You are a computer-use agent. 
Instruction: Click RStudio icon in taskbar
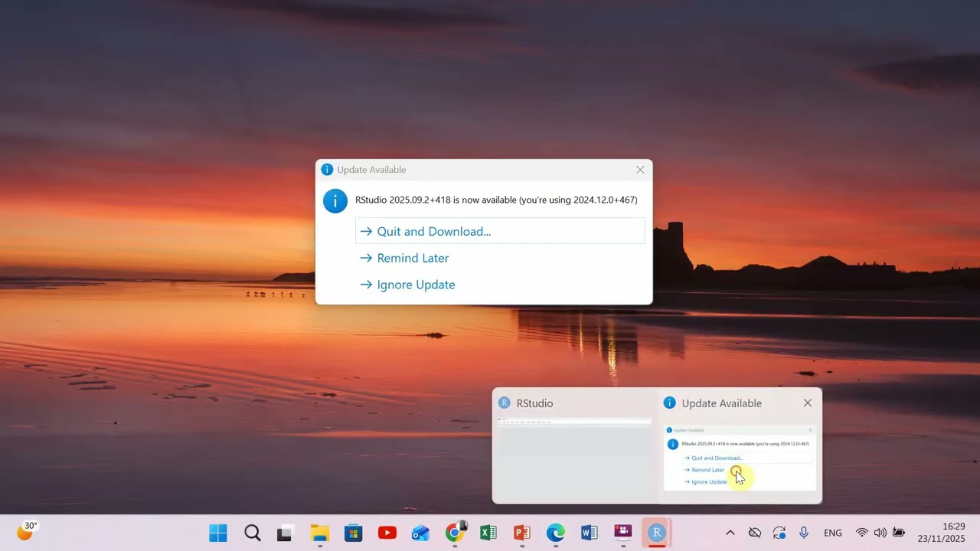656,533
